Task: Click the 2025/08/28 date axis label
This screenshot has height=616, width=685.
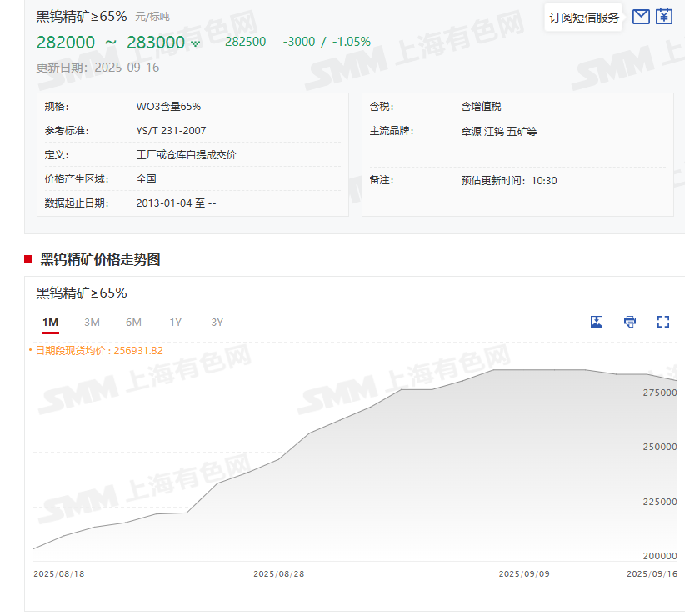Action: tap(278, 574)
